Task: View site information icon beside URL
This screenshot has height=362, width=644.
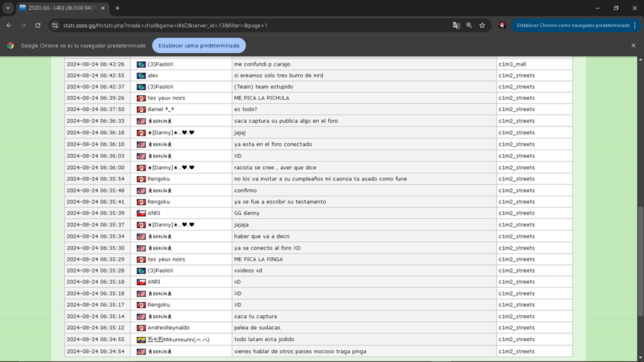Action: [x=55, y=25]
